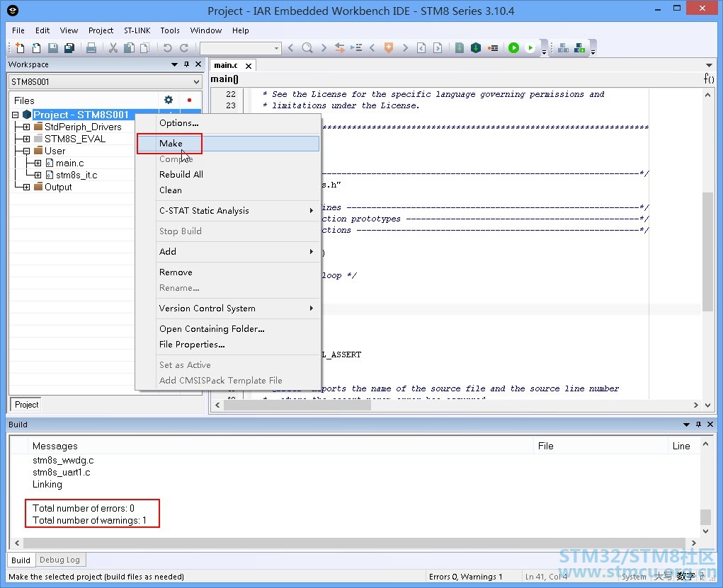Click the Copy toolbar icon
The height and width of the screenshot is (588, 723).
click(x=130, y=48)
